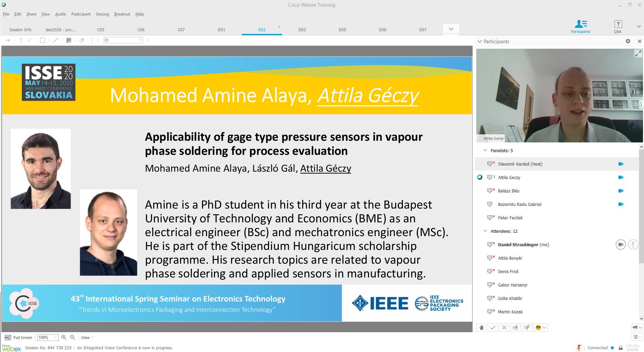
Task: Select attendee Martin Kozak
Action: coord(557,312)
